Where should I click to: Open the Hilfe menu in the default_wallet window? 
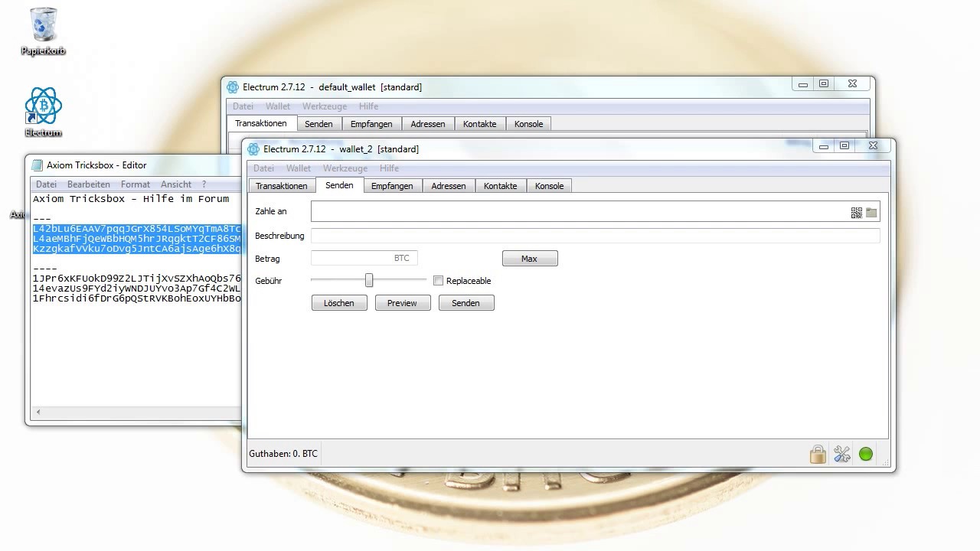point(368,106)
